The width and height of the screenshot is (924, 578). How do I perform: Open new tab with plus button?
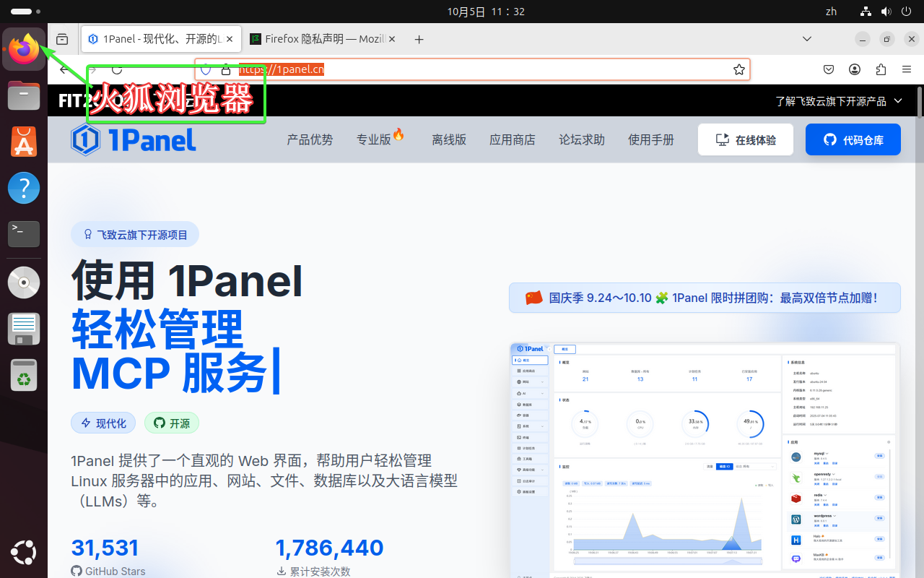(419, 40)
